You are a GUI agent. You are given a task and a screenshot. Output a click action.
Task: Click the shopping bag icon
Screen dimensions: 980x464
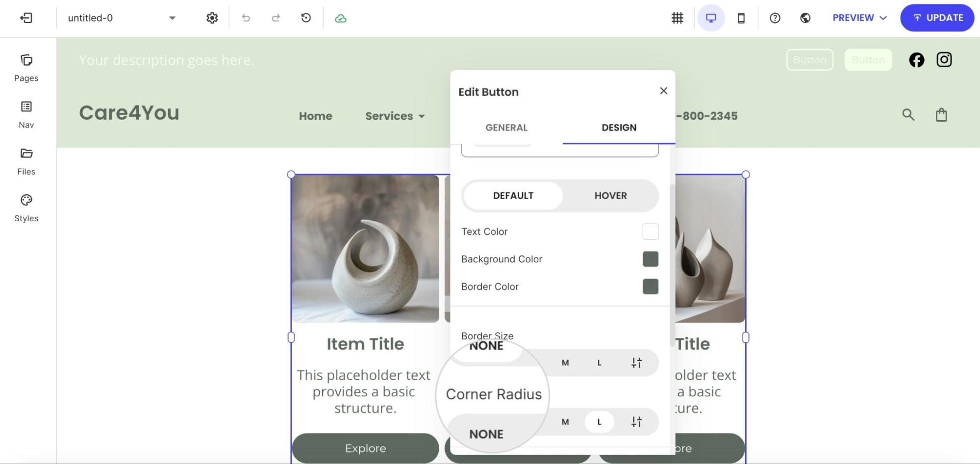pos(941,115)
